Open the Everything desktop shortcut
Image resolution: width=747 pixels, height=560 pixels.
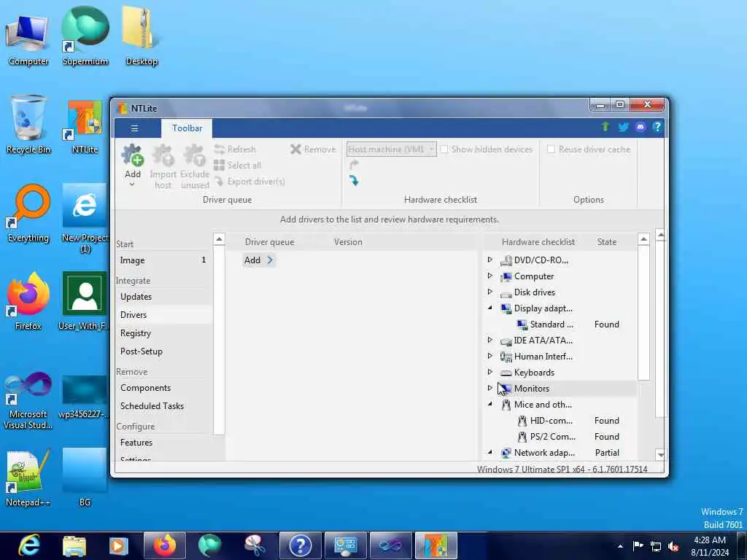pos(28,214)
